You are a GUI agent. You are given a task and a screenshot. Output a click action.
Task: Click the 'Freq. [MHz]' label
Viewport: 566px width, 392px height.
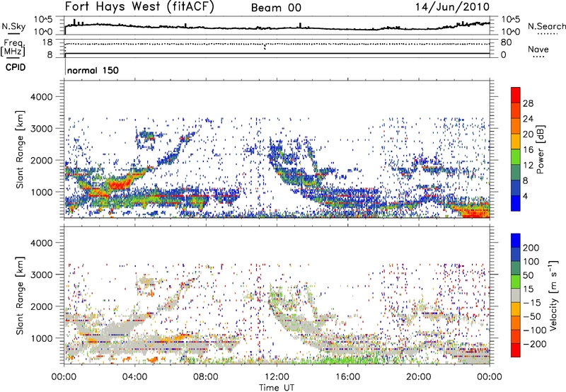click(13, 48)
